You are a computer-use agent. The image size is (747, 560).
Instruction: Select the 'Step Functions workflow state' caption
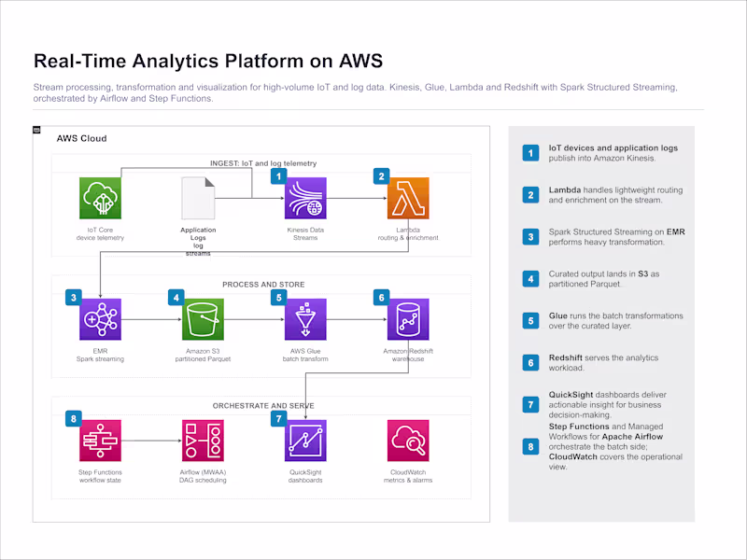point(100,476)
